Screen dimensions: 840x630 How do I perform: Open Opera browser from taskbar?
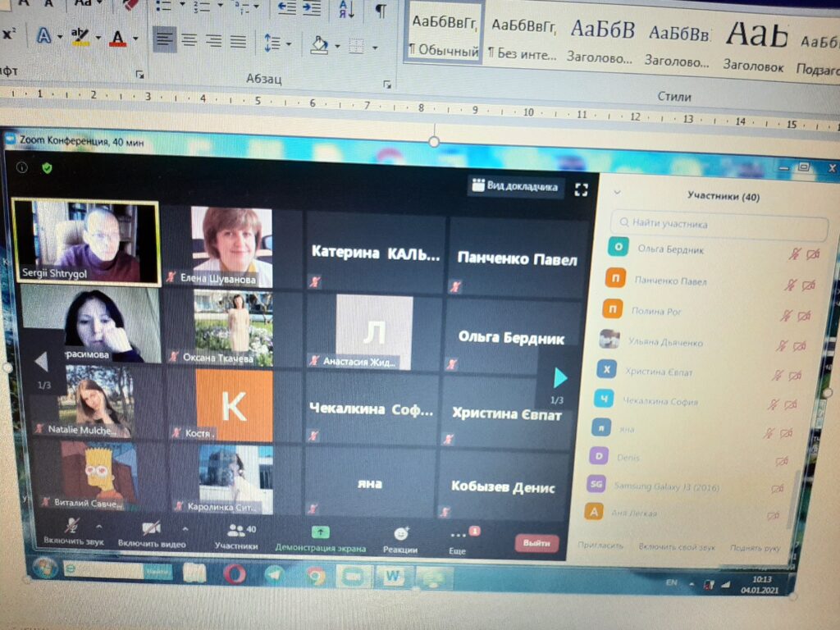point(234,573)
